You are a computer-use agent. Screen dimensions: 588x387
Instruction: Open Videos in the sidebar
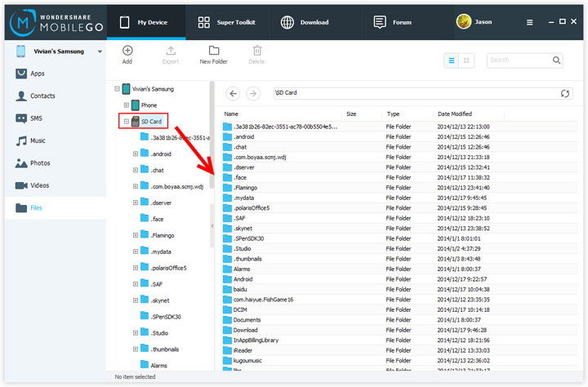32,185
